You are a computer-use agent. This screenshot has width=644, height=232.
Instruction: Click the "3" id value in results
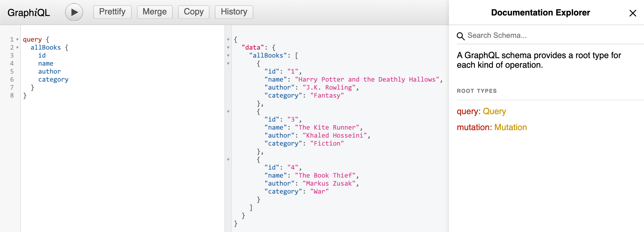pos(293,119)
